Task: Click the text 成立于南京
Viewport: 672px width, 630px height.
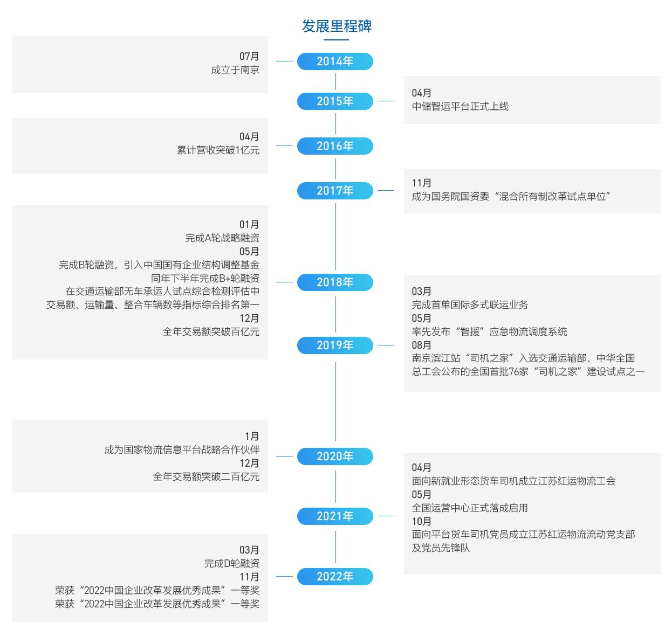Action: tap(235, 70)
